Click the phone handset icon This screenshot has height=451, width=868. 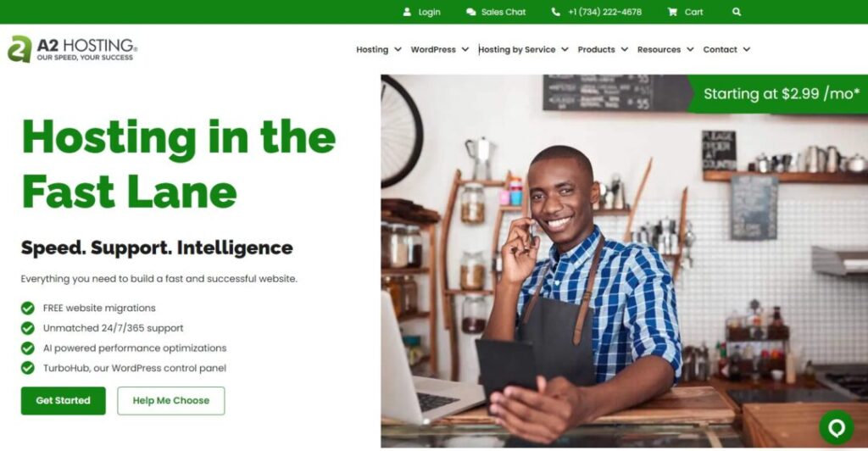point(556,12)
